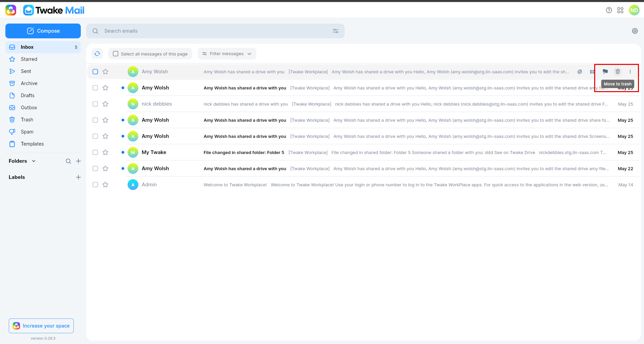Image resolution: width=644 pixels, height=344 pixels.
Task: Open the settings gear icon
Action: tap(635, 31)
